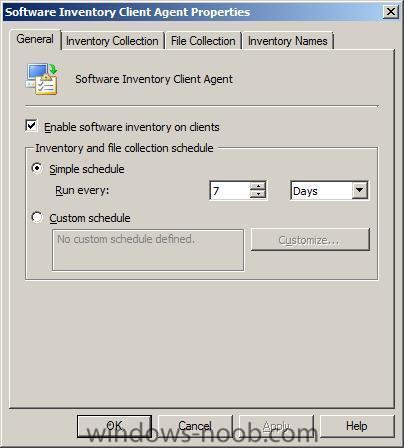
Task: Switch to the Inventory Collection tab
Action: [x=112, y=41]
